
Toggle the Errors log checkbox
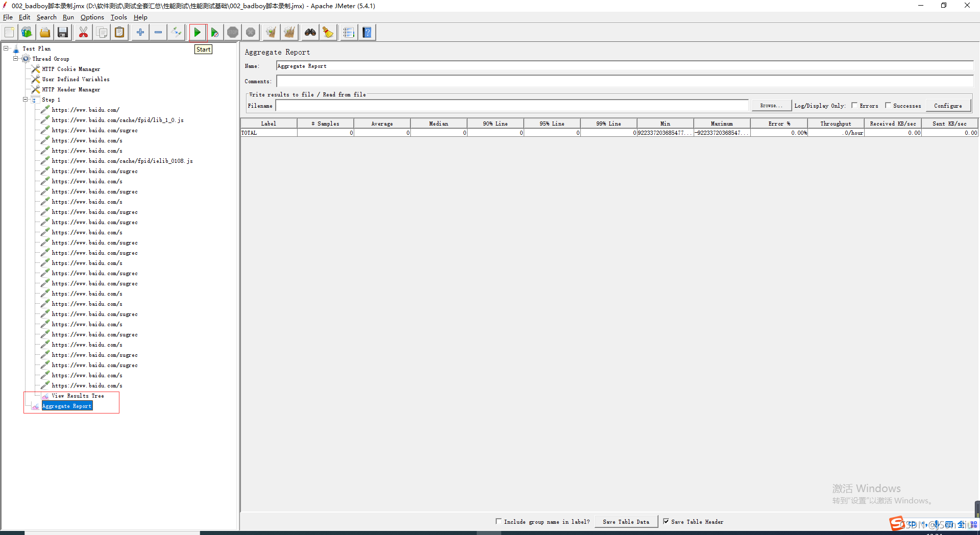(x=854, y=106)
